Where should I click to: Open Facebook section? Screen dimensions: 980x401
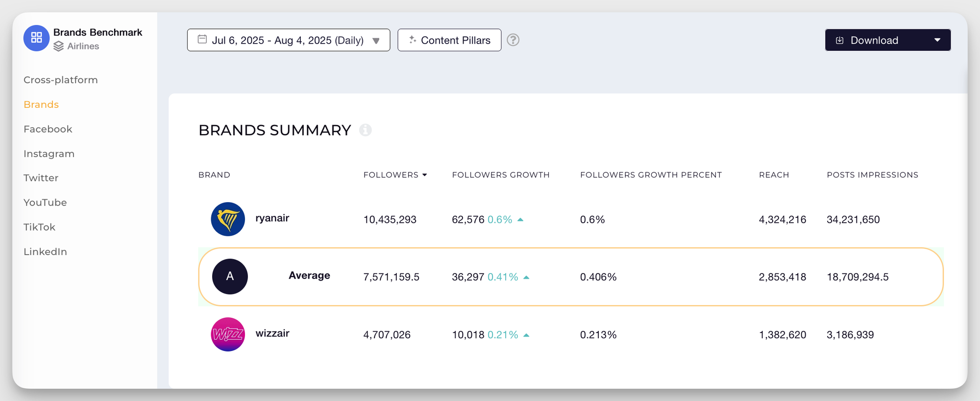click(48, 129)
